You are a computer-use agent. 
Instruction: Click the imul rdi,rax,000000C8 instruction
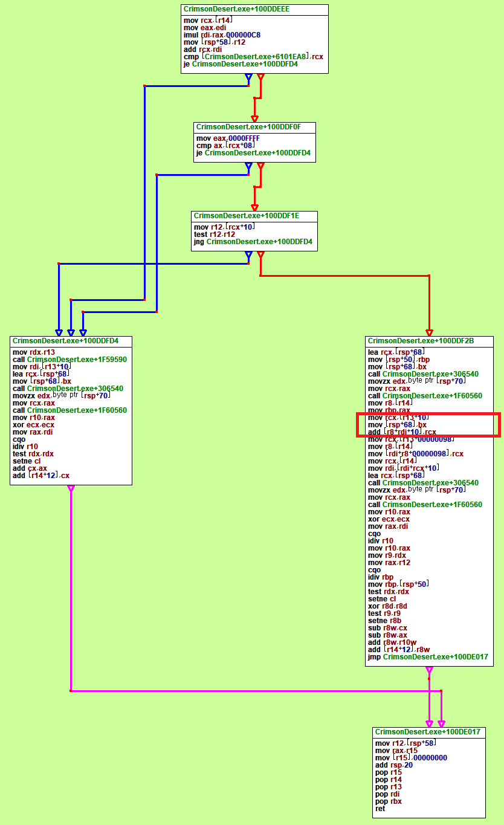pos(222,35)
